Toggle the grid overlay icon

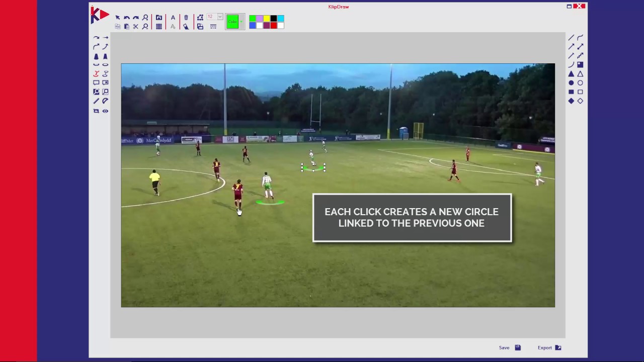(159, 27)
